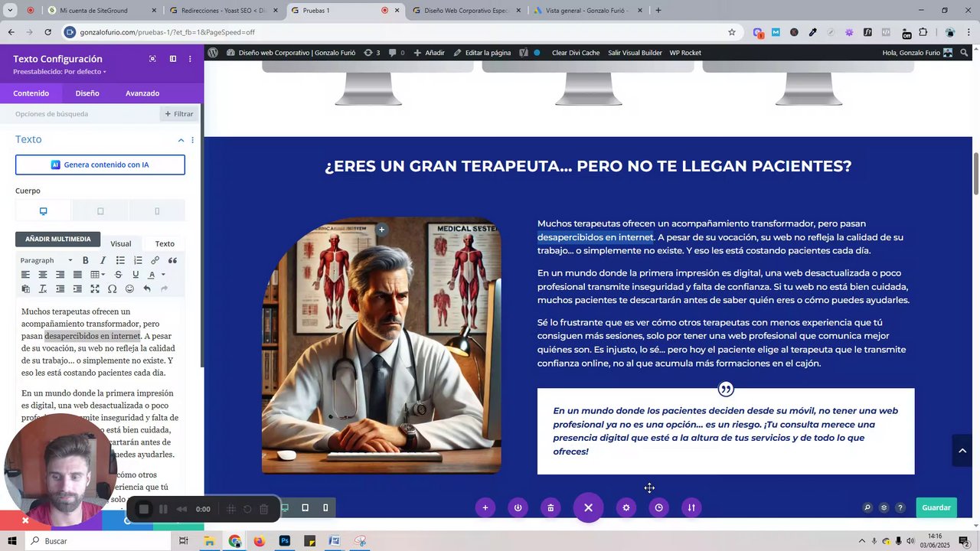Open editing history with the clock icon
Viewport: 980px width, 551px height.
click(x=658, y=507)
